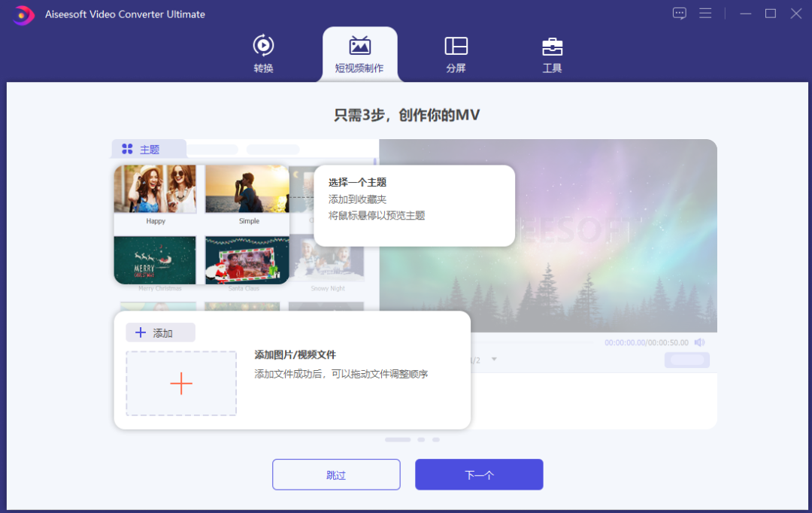This screenshot has width=812, height=513.
Task: Click the first tutorial page indicator
Action: tap(398, 439)
